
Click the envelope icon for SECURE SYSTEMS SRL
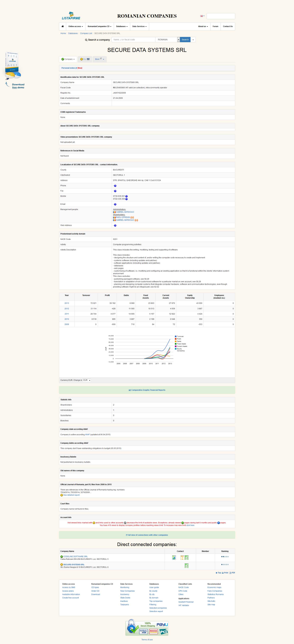coord(186,565)
